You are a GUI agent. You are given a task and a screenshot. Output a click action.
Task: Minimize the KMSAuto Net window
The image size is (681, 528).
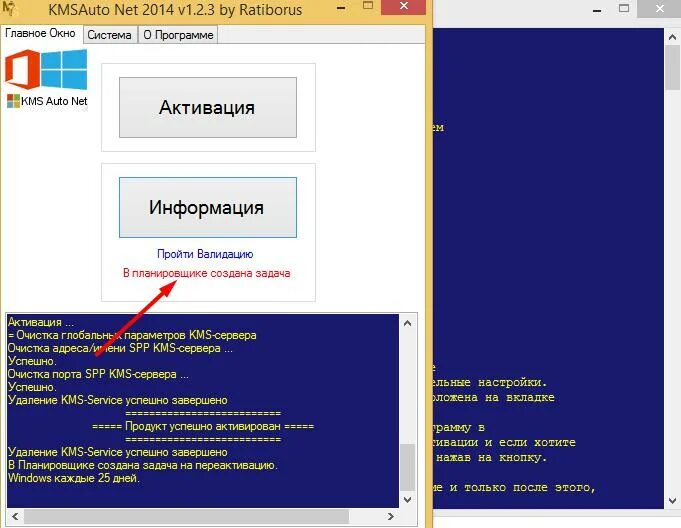(x=341, y=8)
